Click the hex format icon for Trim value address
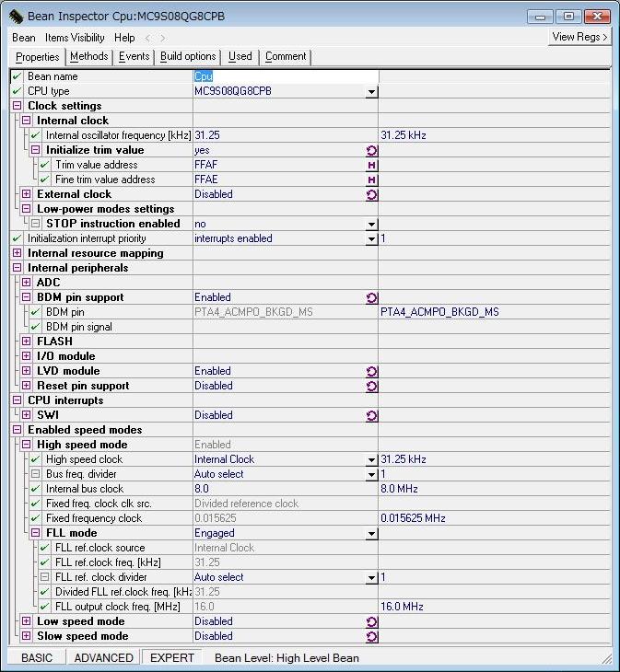The height and width of the screenshot is (672, 620). click(372, 165)
